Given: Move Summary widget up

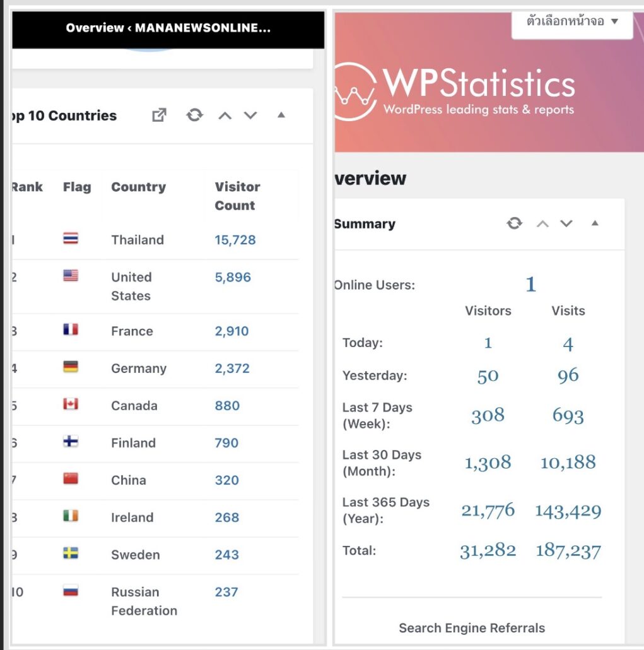Looking at the screenshot, I should (542, 223).
